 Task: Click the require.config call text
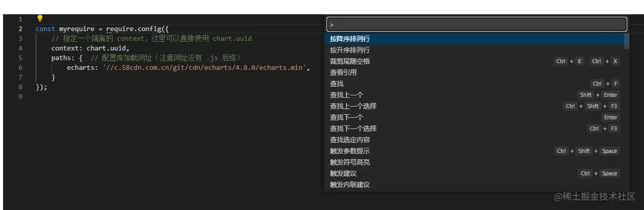(x=133, y=29)
